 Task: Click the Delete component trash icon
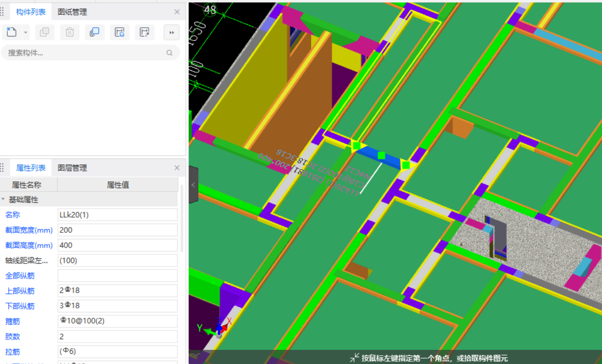pyautogui.click(x=70, y=32)
